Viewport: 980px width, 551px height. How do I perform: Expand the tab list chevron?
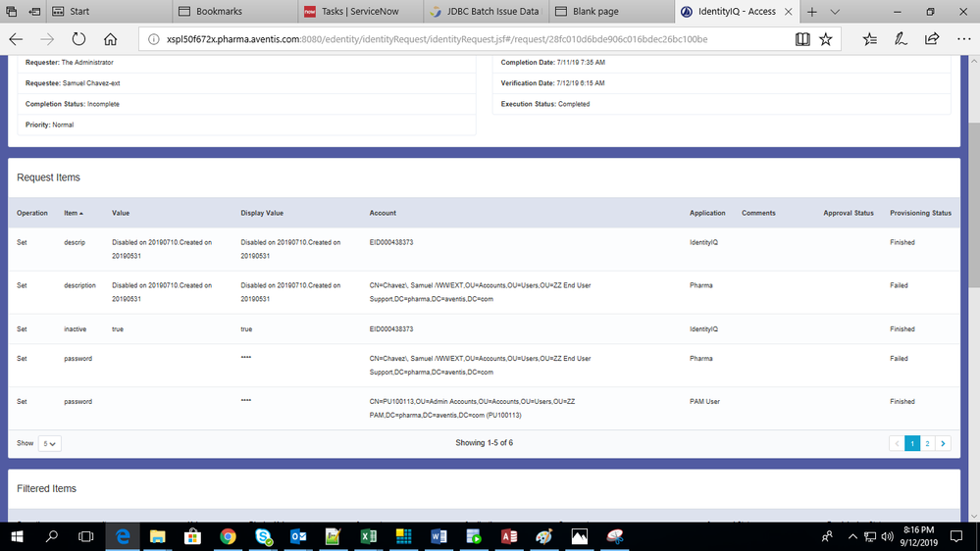click(x=835, y=12)
